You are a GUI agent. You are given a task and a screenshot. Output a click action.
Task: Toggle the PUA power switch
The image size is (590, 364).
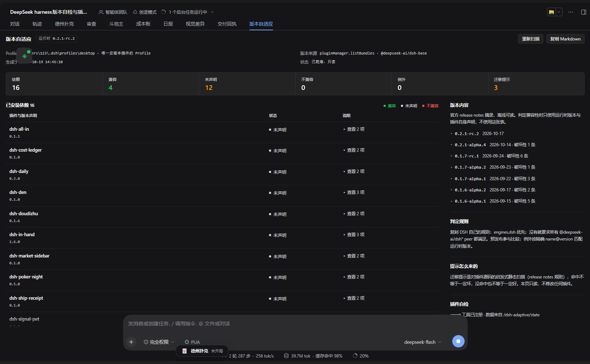pos(192,342)
